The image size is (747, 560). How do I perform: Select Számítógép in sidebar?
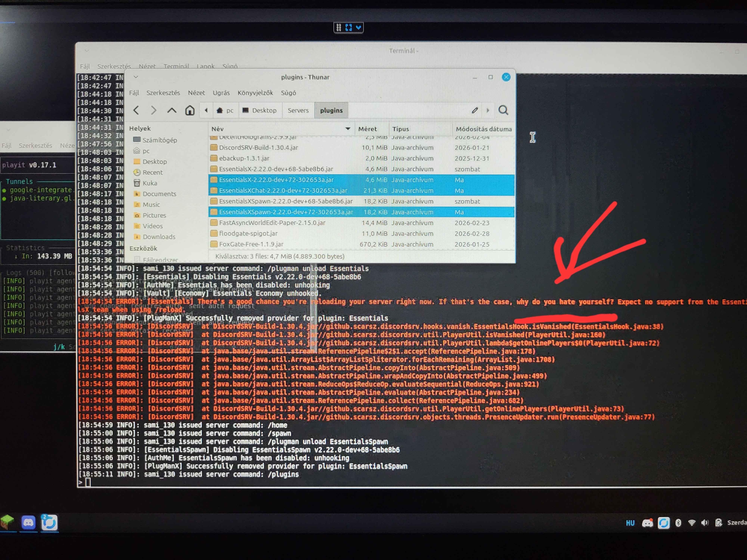pyautogui.click(x=155, y=140)
